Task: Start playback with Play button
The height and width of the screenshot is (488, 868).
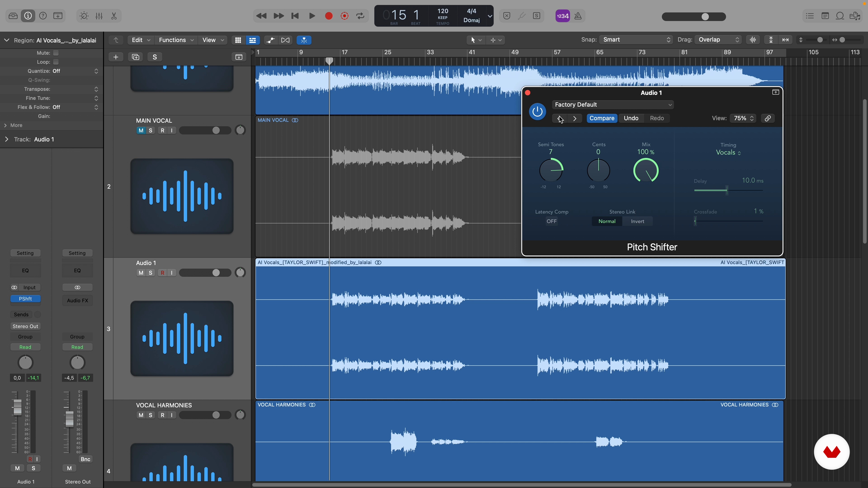Action: tap(312, 16)
